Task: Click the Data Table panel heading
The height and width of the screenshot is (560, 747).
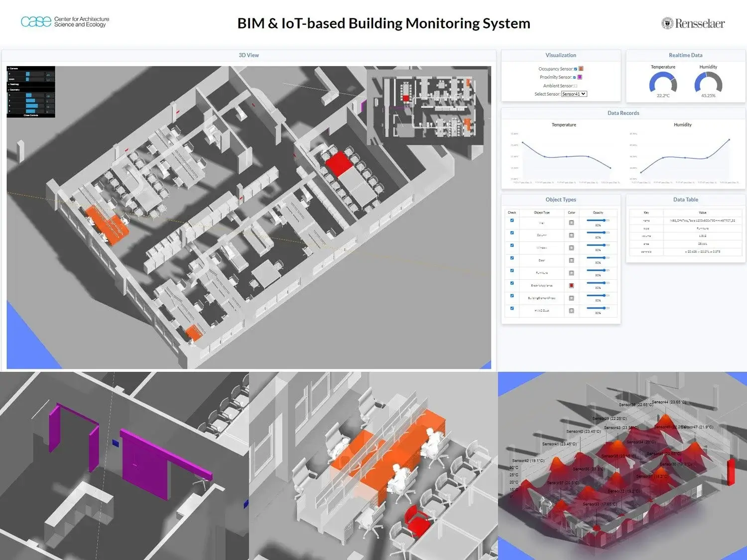Action: (686, 199)
